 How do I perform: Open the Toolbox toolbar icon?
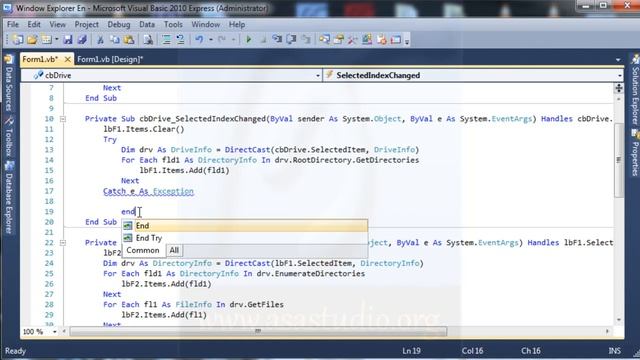[353, 40]
